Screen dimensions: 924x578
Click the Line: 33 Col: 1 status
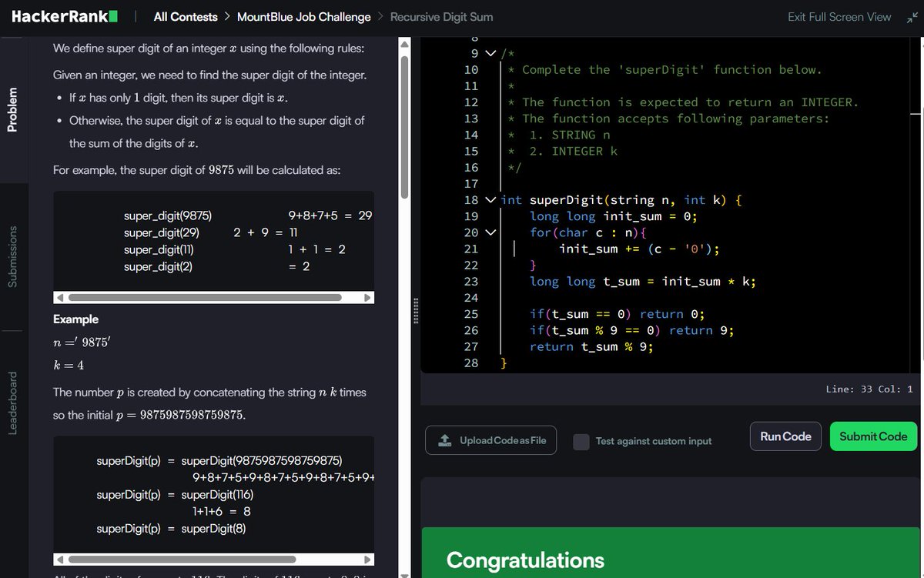click(869, 389)
